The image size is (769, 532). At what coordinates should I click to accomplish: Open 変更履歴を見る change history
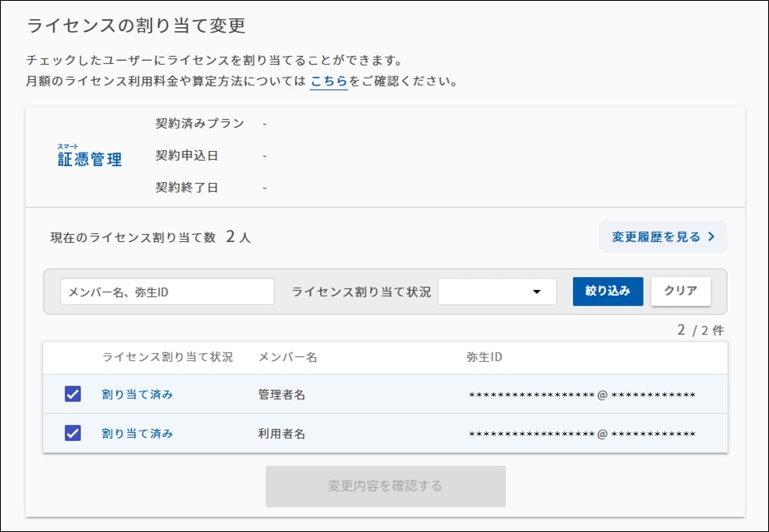click(663, 236)
